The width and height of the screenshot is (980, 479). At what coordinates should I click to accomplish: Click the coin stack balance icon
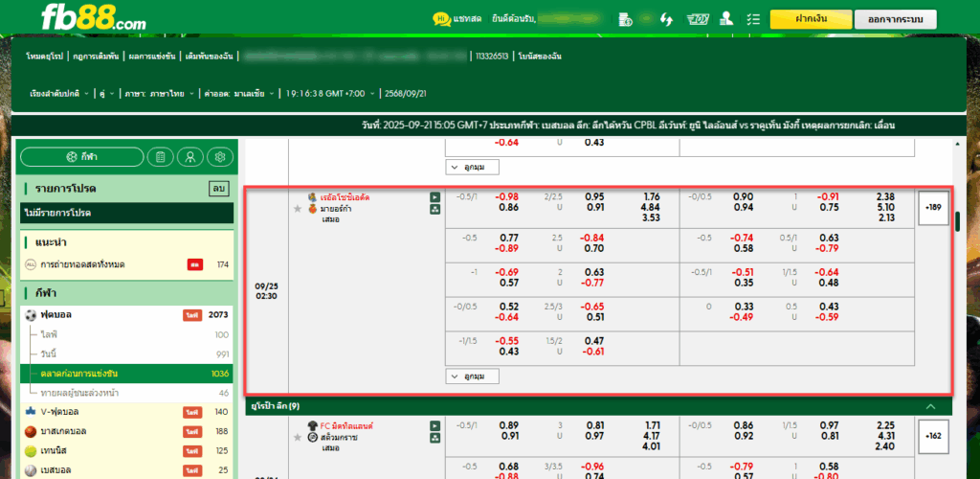point(626,19)
